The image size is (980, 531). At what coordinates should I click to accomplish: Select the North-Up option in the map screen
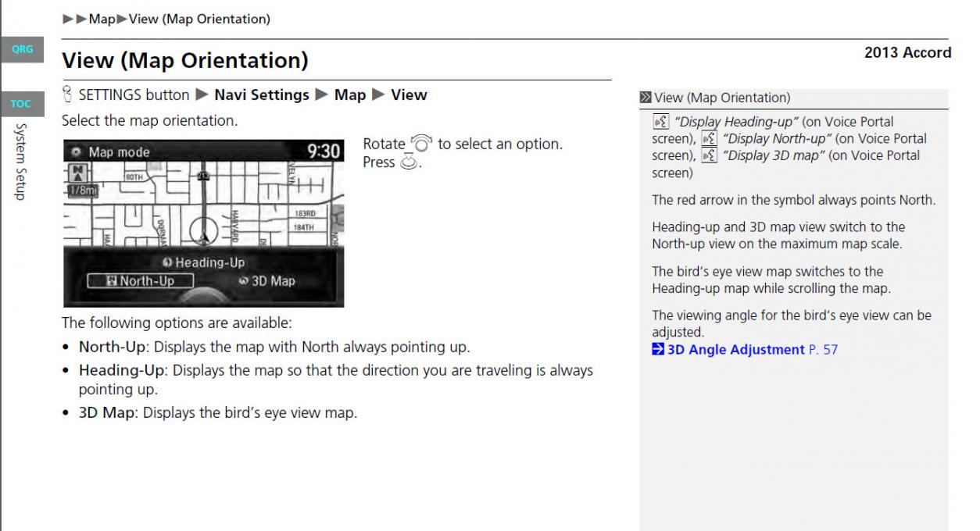tap(139, 281)
